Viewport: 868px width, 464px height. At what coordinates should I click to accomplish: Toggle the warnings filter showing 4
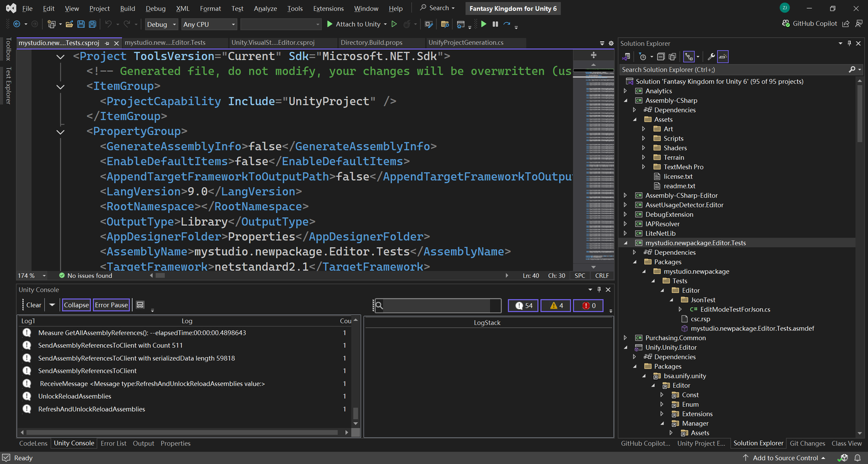click(556, 306)
